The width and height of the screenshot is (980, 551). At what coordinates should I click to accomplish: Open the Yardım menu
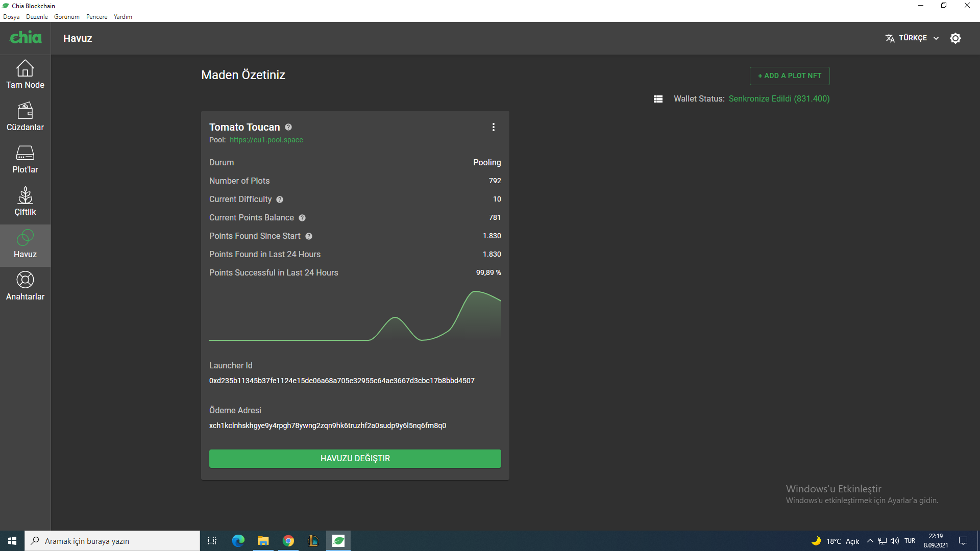122,17
